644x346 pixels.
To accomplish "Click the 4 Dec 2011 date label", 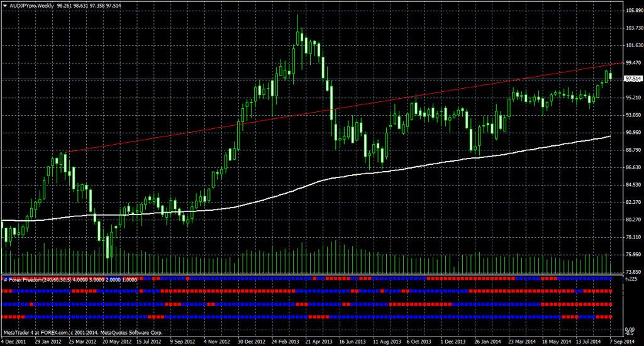I will point(13,341).
